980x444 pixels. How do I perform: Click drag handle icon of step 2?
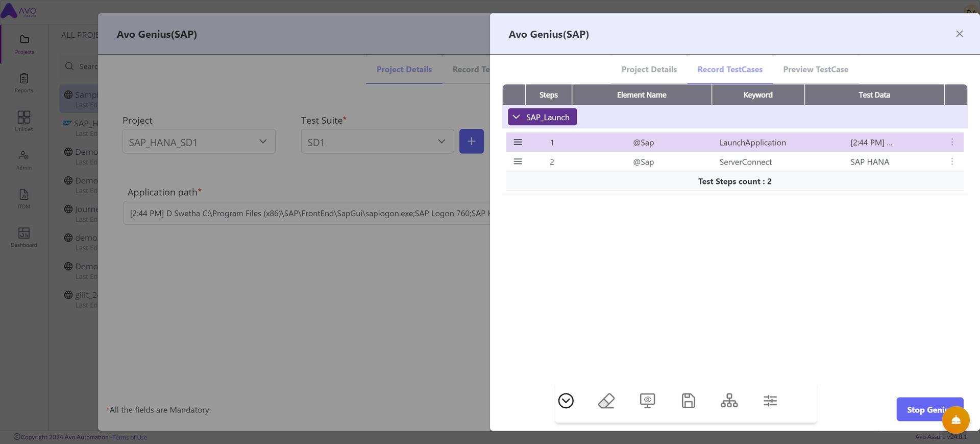point(518,161)
